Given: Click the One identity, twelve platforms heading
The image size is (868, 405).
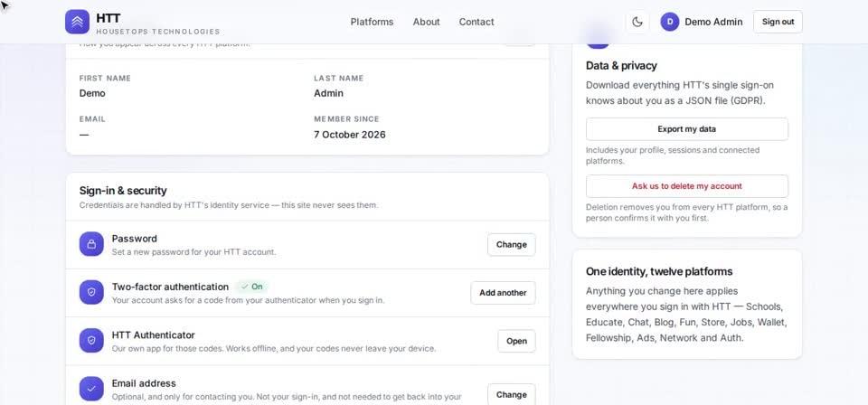Looking at the screenshot, I should tap(659, 271).
